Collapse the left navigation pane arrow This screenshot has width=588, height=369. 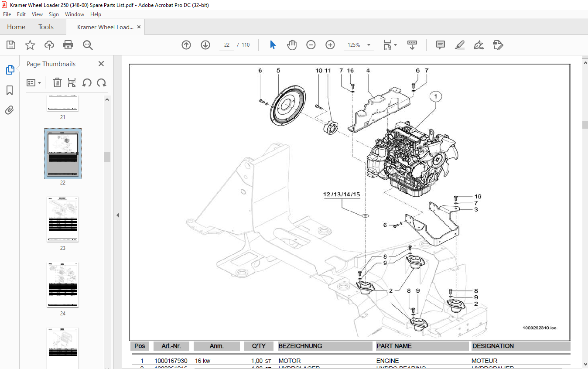(x=118, y=215)
